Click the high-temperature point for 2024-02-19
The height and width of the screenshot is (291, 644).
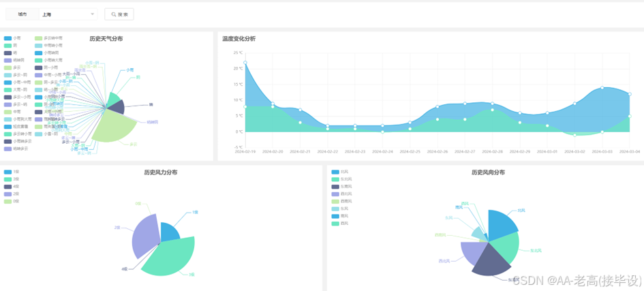245,63
